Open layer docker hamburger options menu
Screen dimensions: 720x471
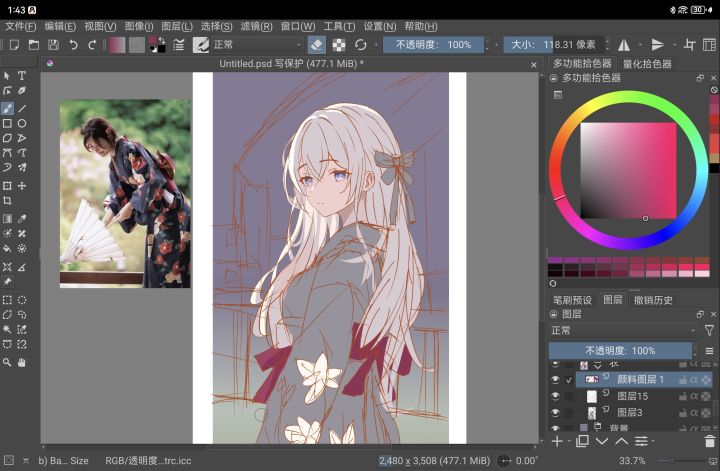[709, 351]
